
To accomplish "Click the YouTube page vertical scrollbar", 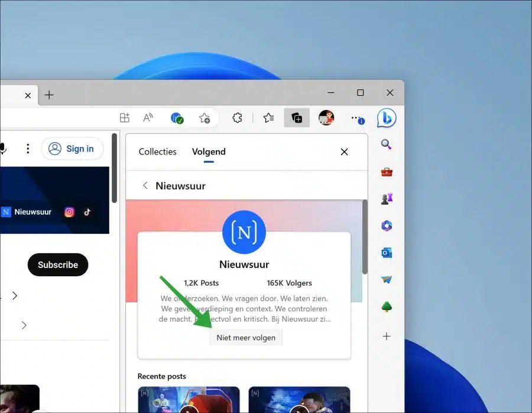I will click(114, 168).
